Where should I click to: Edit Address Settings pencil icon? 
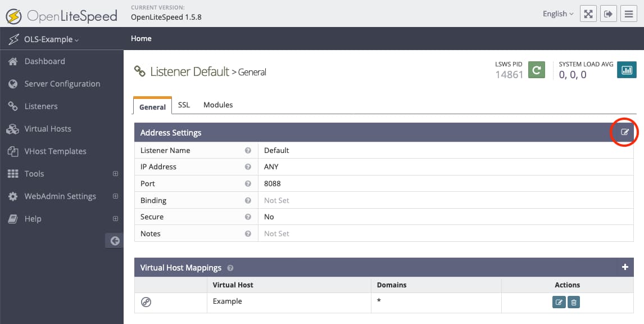(625, 132)
